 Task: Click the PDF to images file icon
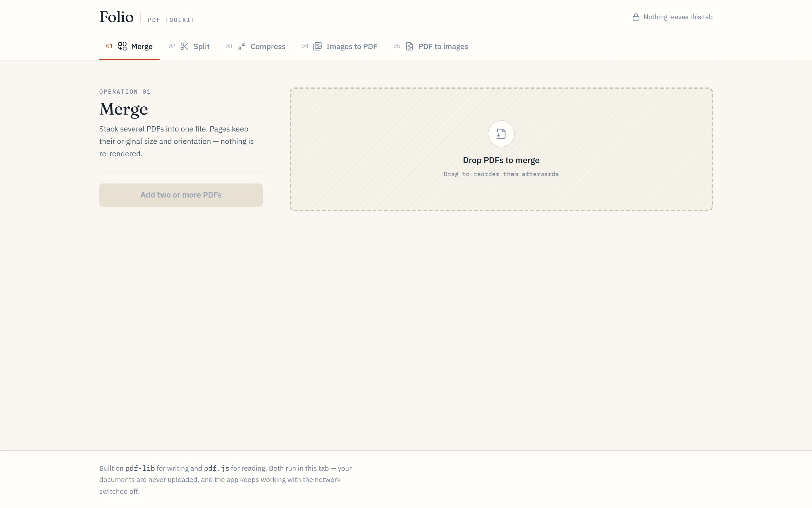(409, 46)
